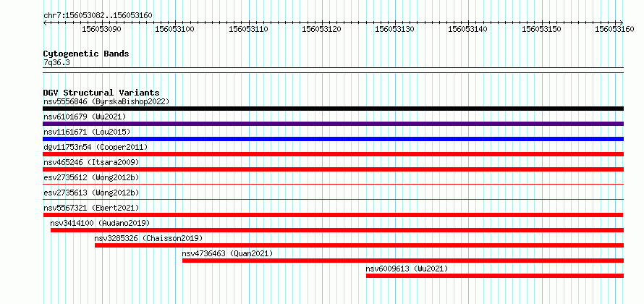Screen dimensions: 644x304
Task: Click the blue nsv1161671 variant bar
Action: click(x=333, y=139)
